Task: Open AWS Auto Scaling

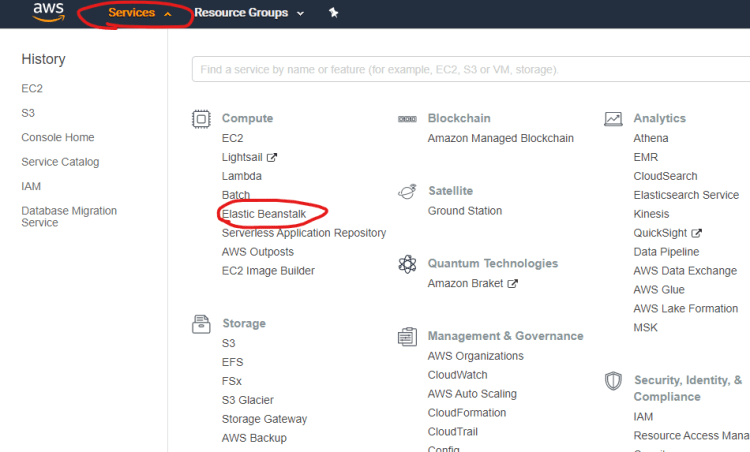Action: (x=473, y=394)
